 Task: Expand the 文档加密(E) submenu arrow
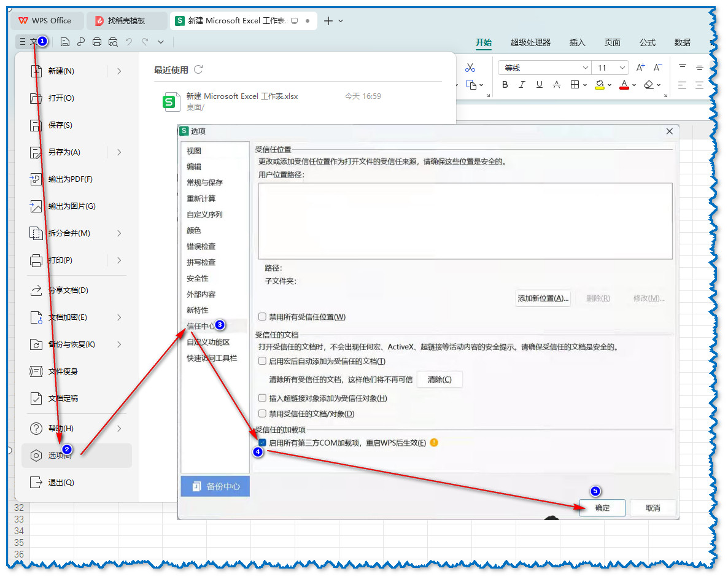(x=119, y=317)
